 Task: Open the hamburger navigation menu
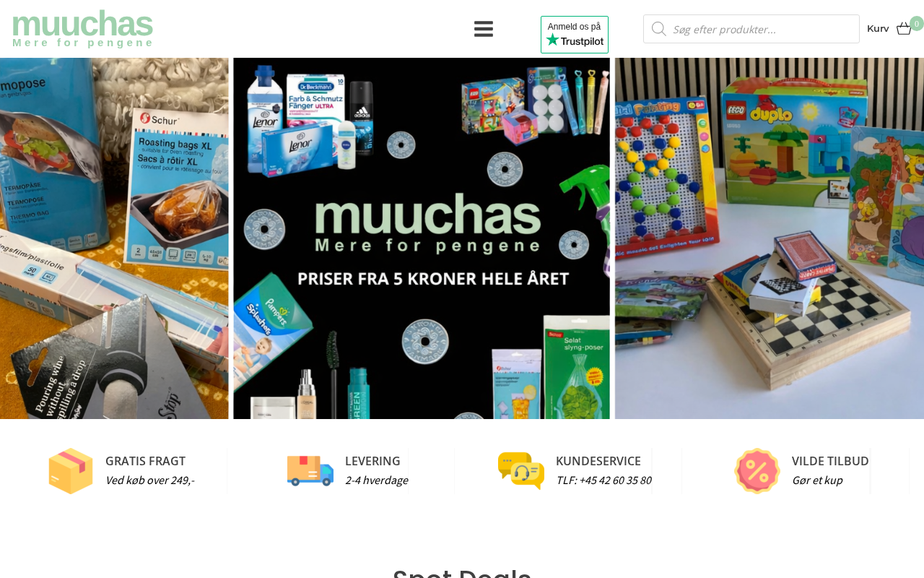(x=484, y=29)
